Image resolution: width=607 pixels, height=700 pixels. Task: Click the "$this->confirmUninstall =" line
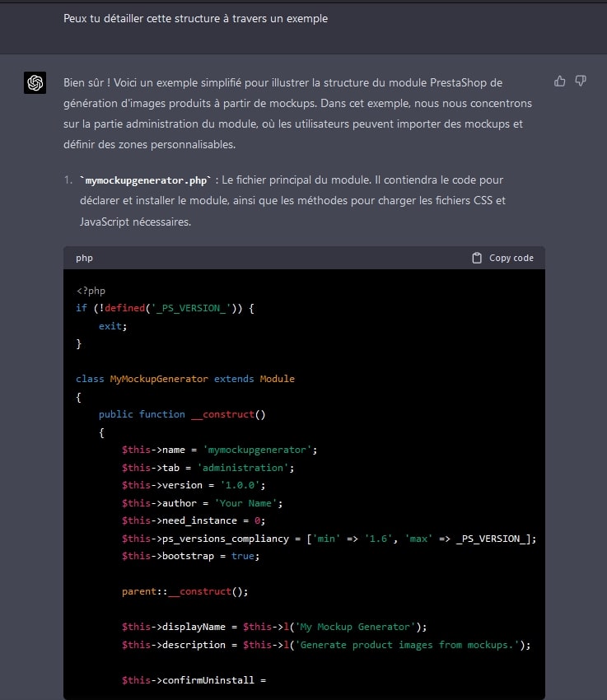click(x=194, y=680)
